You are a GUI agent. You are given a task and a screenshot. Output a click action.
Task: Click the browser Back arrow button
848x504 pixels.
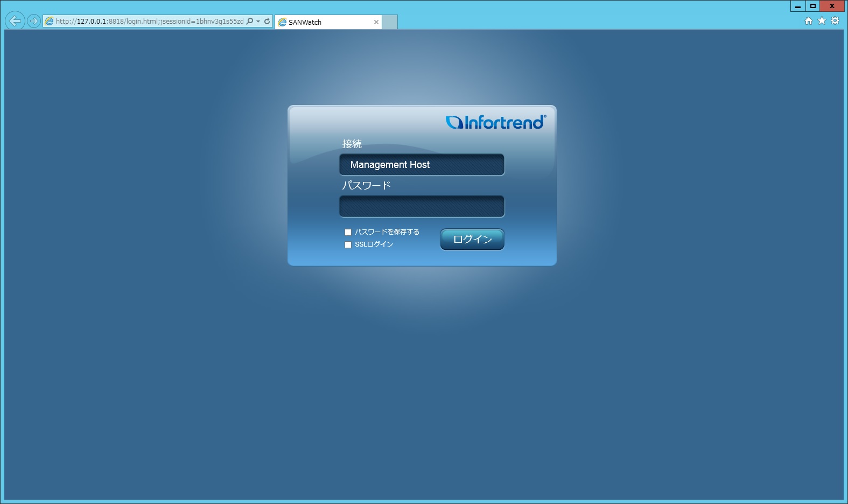pos(15,21)
